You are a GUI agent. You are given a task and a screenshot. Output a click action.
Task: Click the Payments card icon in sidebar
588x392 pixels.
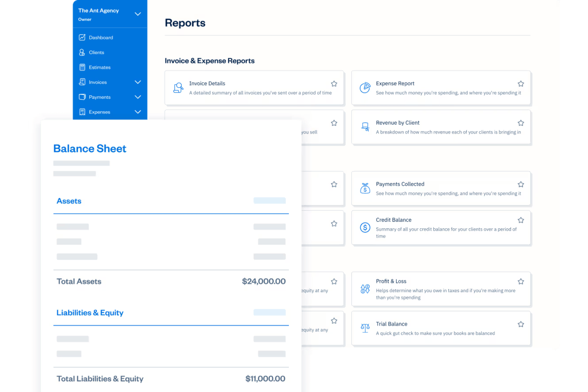pos(82,97)
